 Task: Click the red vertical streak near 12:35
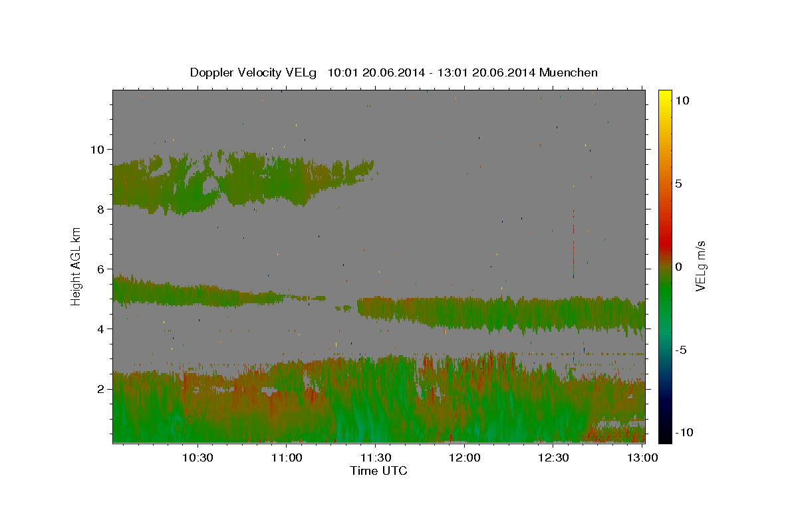coord(573,243)
